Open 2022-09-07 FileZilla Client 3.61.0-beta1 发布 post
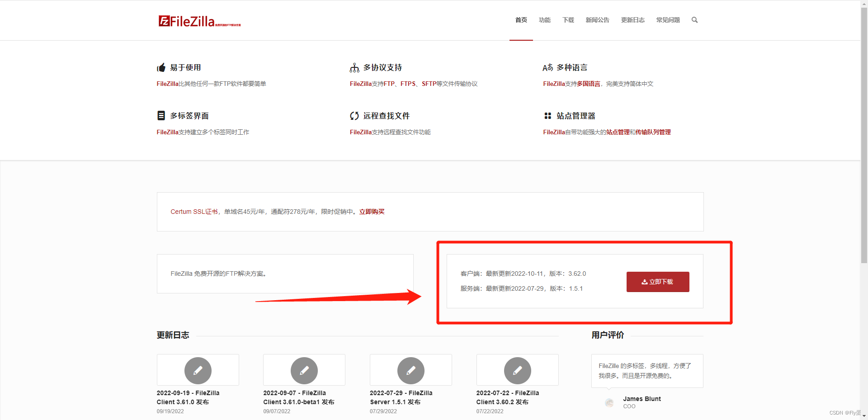Image resolution: width=868 pixels, height=420 pixels. pos(299,397)
